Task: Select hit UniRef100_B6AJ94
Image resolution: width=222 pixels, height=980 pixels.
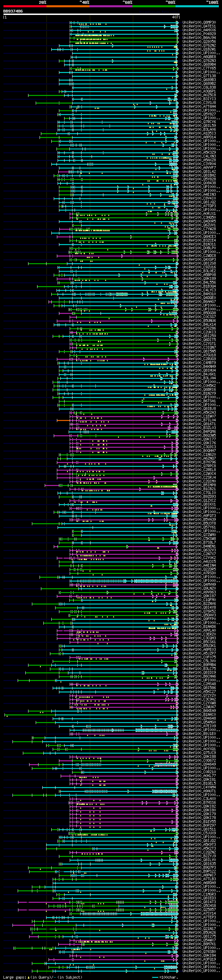Action: point(199,38)
